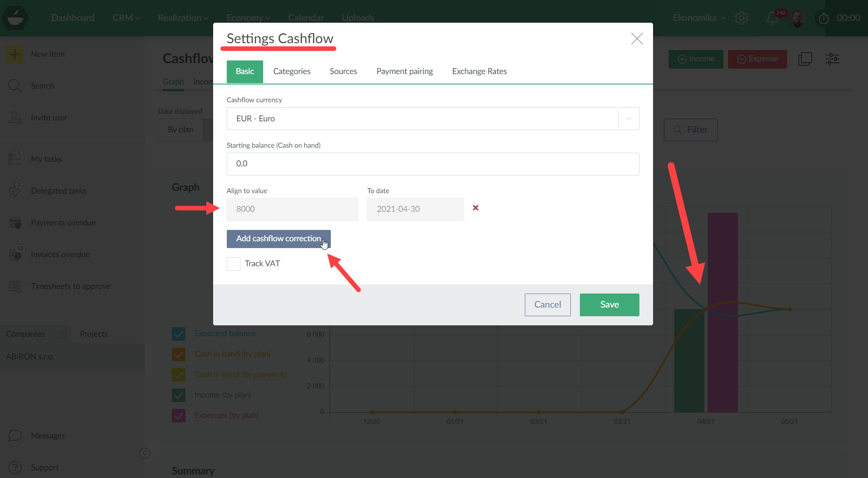
Task: Open notifications via the bell icon
Action: click(x=772, y=18)
